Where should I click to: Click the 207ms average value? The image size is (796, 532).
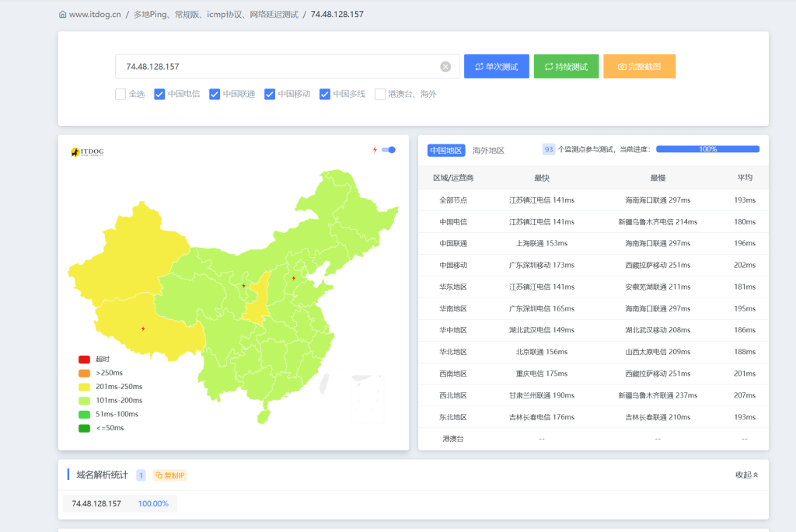tap(745, 395)
